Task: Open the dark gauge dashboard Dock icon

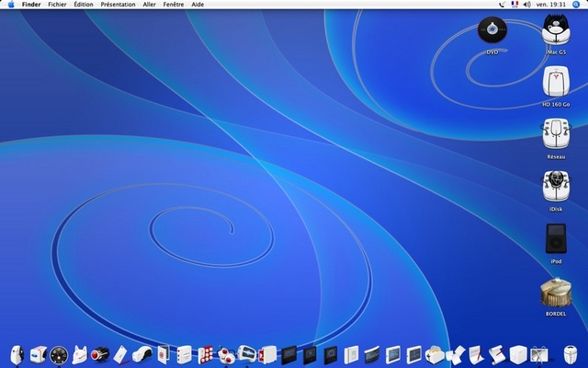Action: pyautogui.click(x=59, y=355)
